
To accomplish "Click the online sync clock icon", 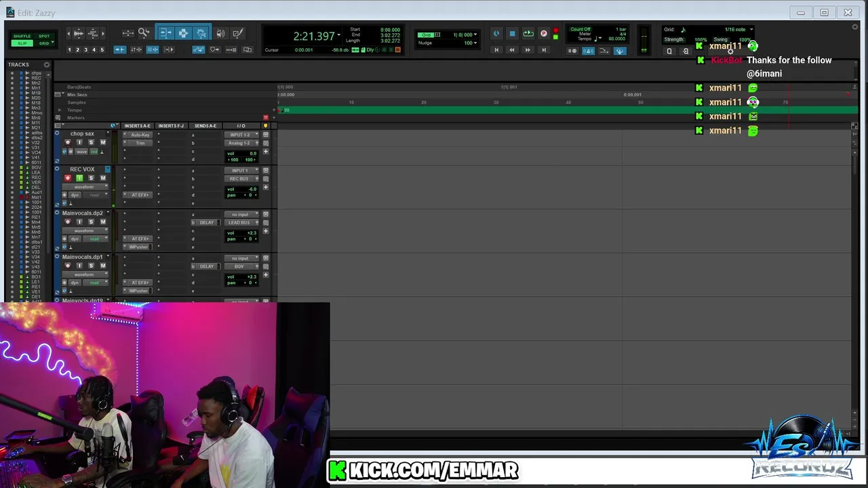I will (497, 34).
